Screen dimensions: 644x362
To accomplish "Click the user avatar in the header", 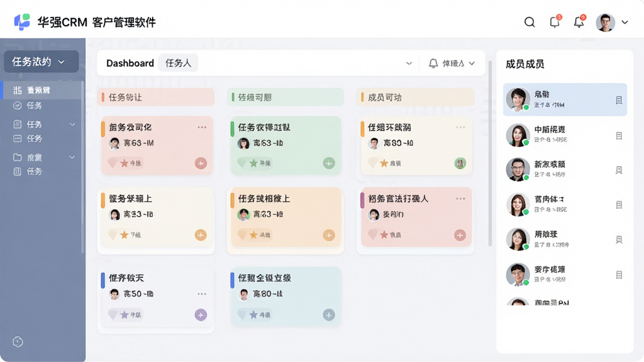I will (x=606, y=22).
